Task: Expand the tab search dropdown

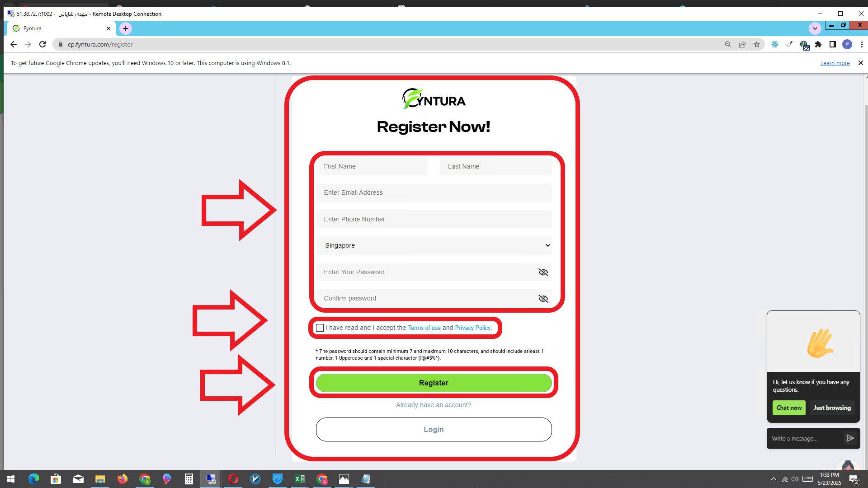Action: [815, 28]
